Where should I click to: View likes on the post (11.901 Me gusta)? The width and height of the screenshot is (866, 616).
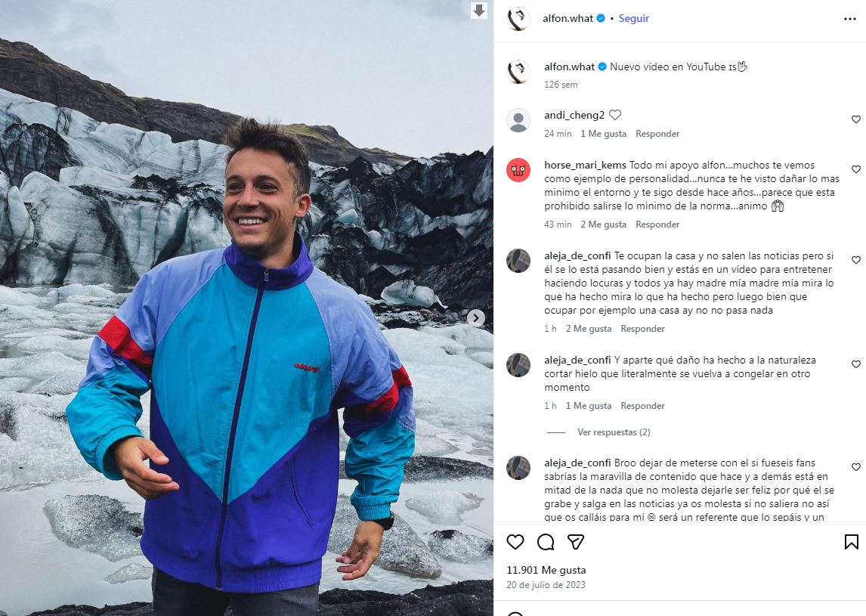535,570
